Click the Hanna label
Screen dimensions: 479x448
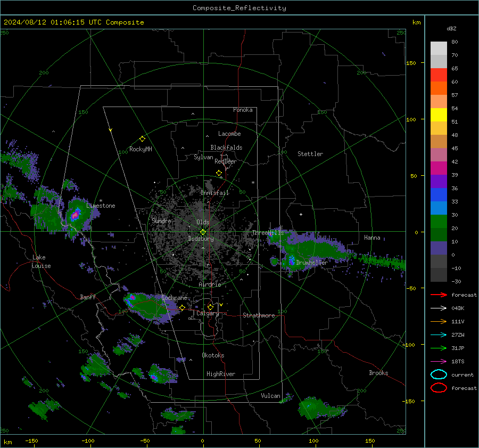tap(372, 238)
